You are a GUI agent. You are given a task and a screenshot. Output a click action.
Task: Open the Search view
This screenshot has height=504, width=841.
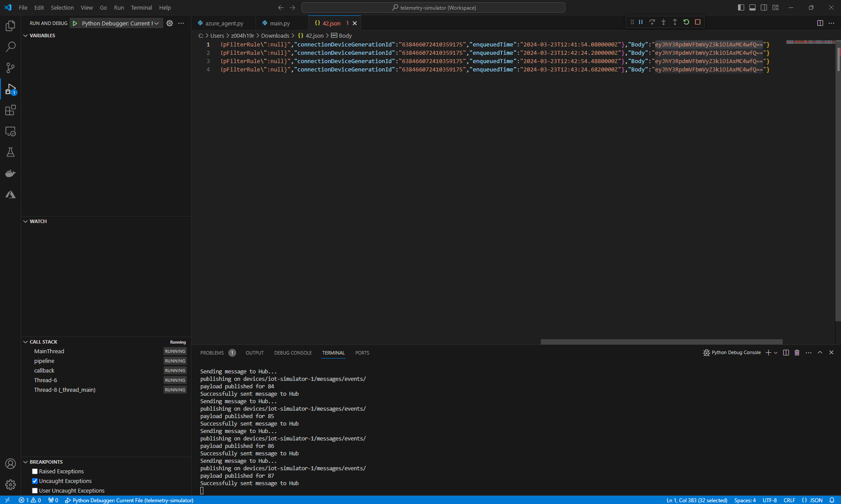tap(10, 47)
